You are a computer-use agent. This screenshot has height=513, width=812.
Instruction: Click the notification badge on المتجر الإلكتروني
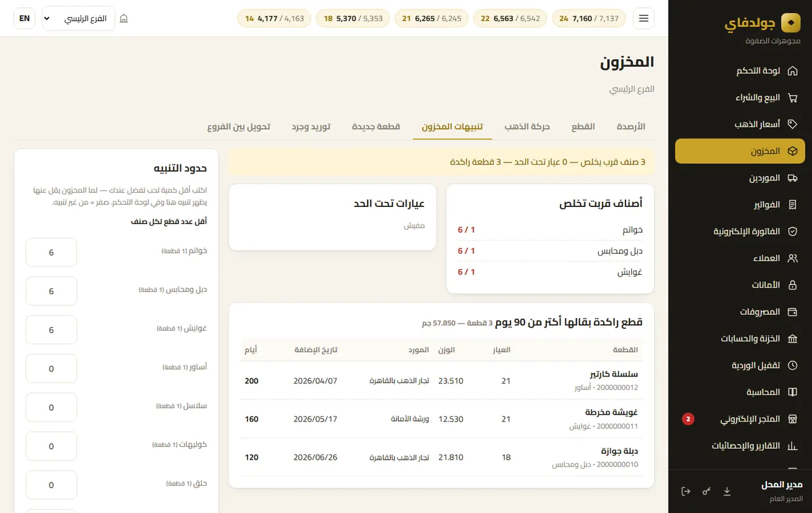[x=688, y=419]
